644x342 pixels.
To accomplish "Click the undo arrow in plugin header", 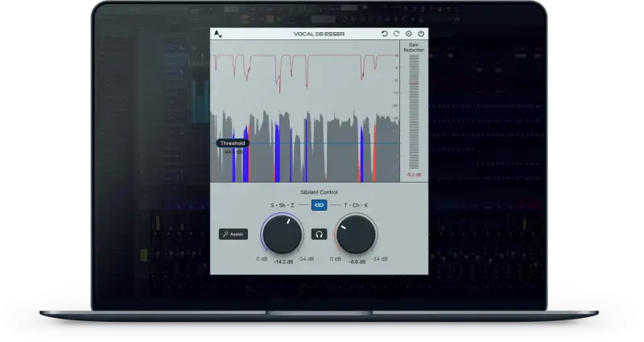I will pos(385,34).
